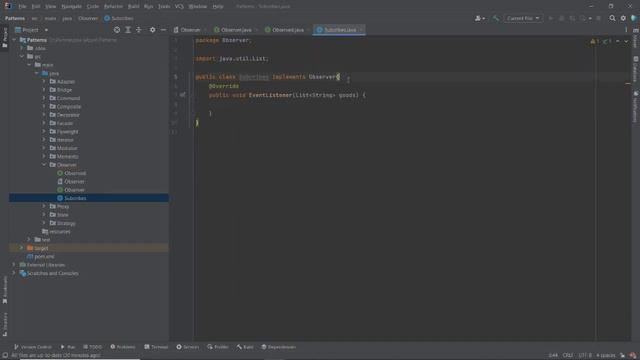Viewport: 640px width, 360px height.
Task: Open the Dependencies tool window
Action: tap(279, 347)
